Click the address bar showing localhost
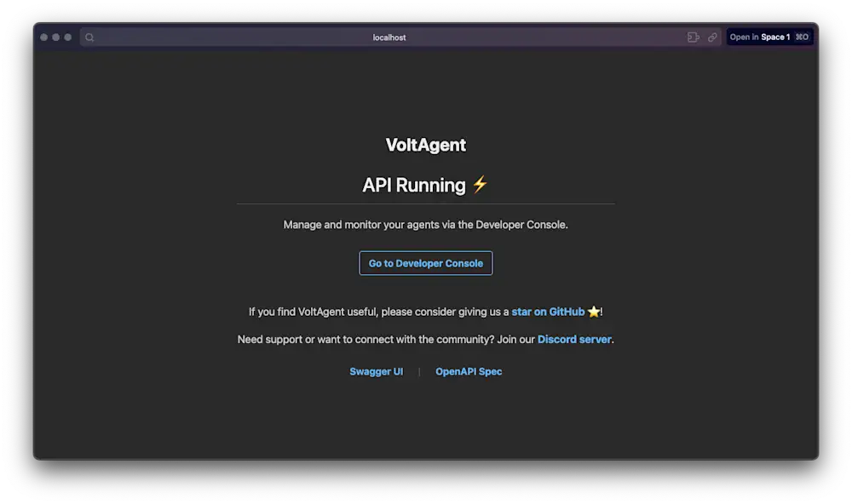This screenshot has width=852, height=504. point(389,37)
